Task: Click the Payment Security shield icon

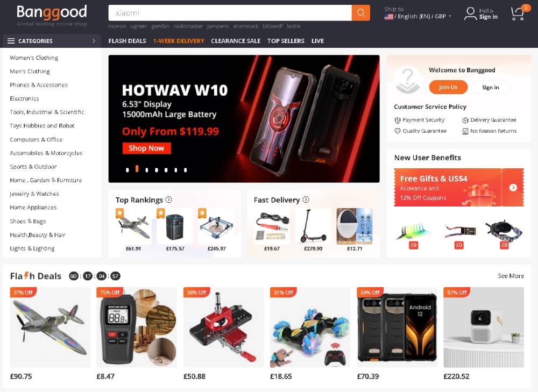Action: [x=398, y=120]
